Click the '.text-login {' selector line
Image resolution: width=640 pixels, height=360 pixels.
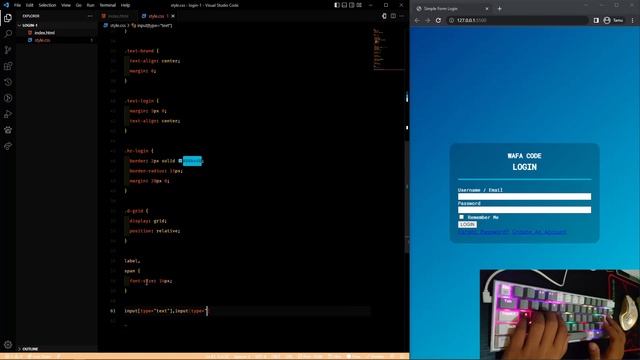[x=142, y=101]
